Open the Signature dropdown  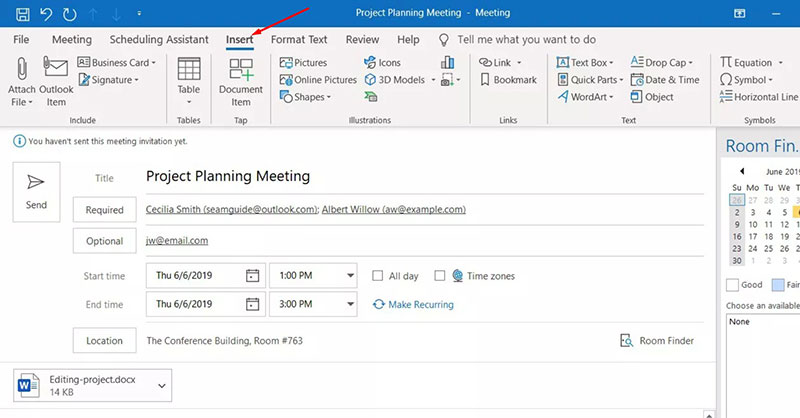tap(108, 80)
